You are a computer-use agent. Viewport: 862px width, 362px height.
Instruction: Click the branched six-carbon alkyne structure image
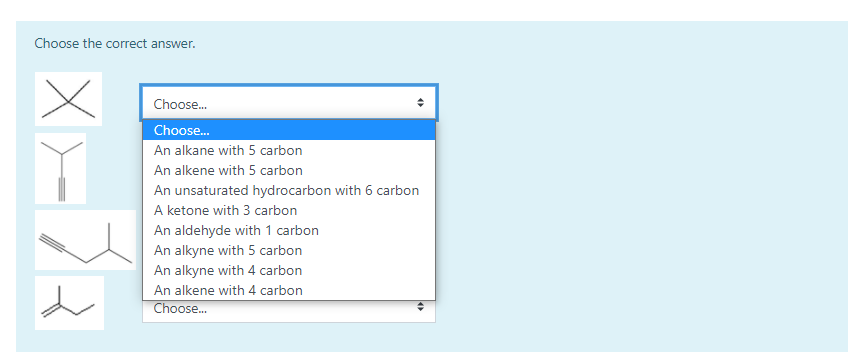(x=85, y=240)
